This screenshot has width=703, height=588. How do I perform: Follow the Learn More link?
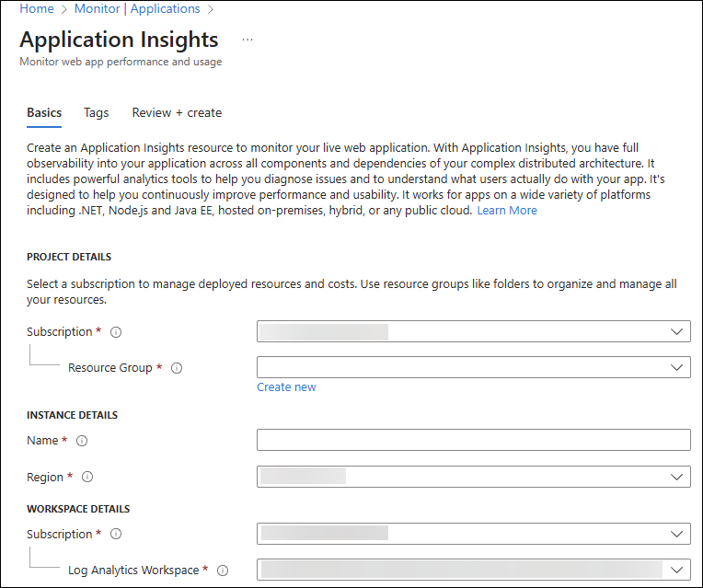507,211
